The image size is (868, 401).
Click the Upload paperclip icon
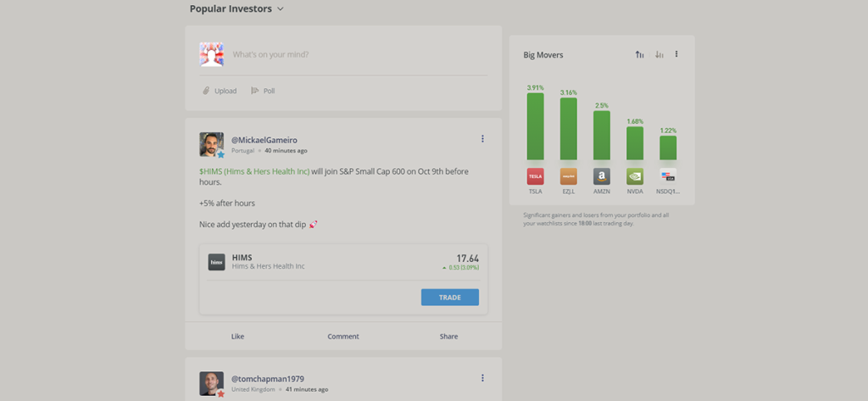[206, 90]
